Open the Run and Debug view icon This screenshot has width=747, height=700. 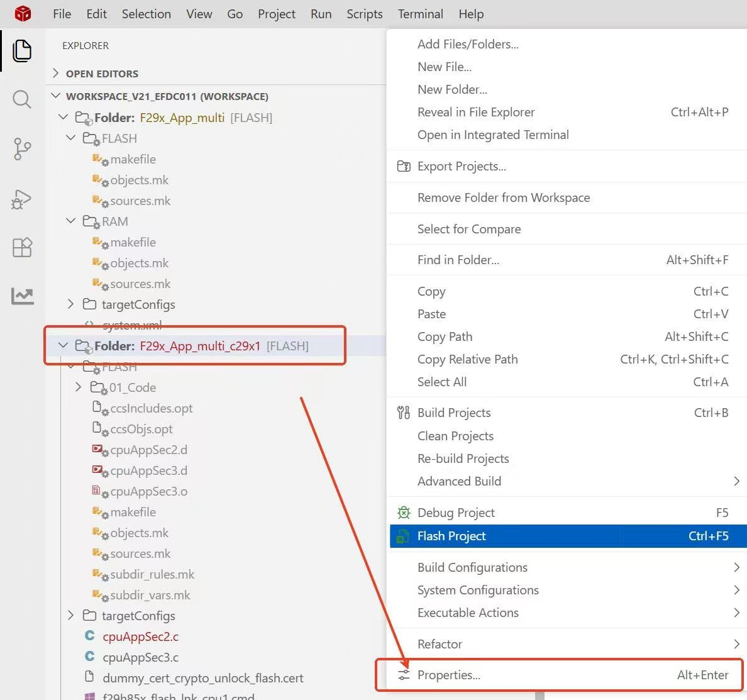click(21, 199)
